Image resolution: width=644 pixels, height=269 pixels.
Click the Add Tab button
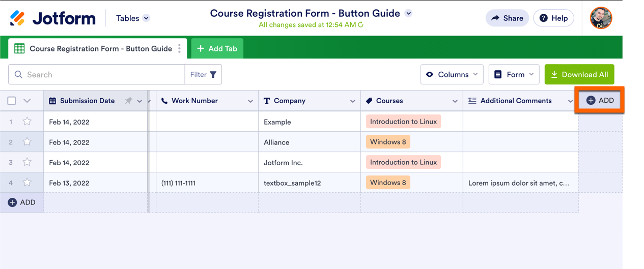[217, 49]
